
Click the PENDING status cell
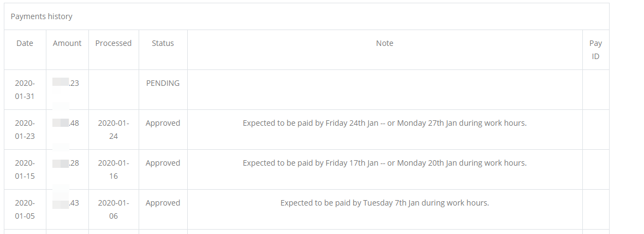(x=163, y=83)
